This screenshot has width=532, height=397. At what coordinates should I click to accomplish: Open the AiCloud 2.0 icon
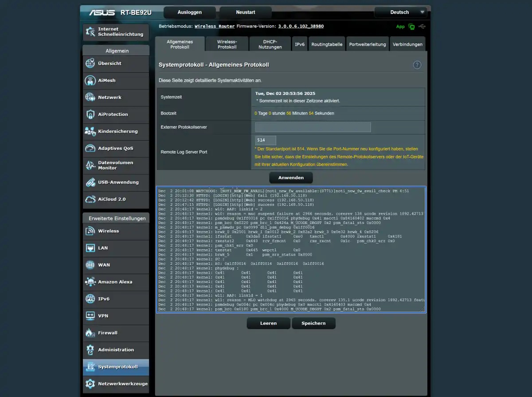tap(90, 199)
